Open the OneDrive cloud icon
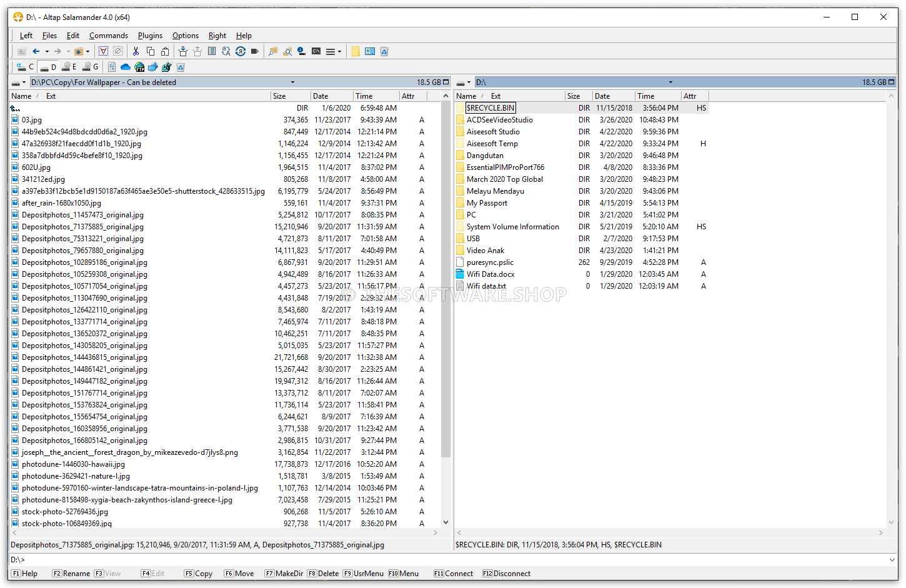 pyautogui.click(x=126, y=67)
